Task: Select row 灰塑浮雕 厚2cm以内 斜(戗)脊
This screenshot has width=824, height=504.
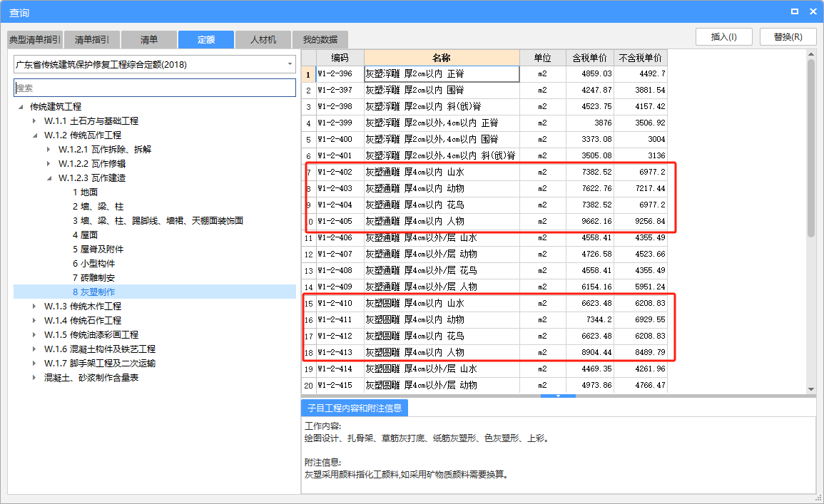Action: (x=442, y=107)
